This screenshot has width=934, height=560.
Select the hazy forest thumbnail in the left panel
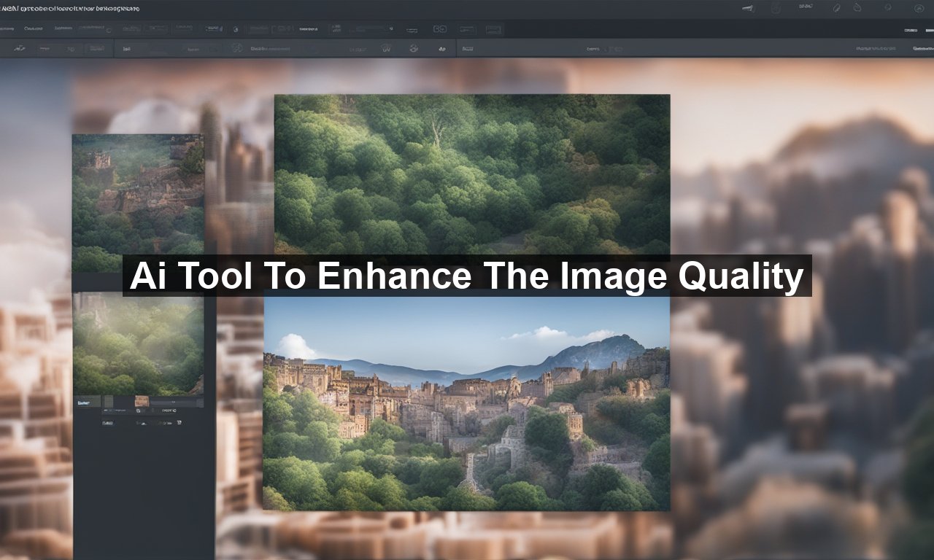pyautogui.click(x=138, y=344)
